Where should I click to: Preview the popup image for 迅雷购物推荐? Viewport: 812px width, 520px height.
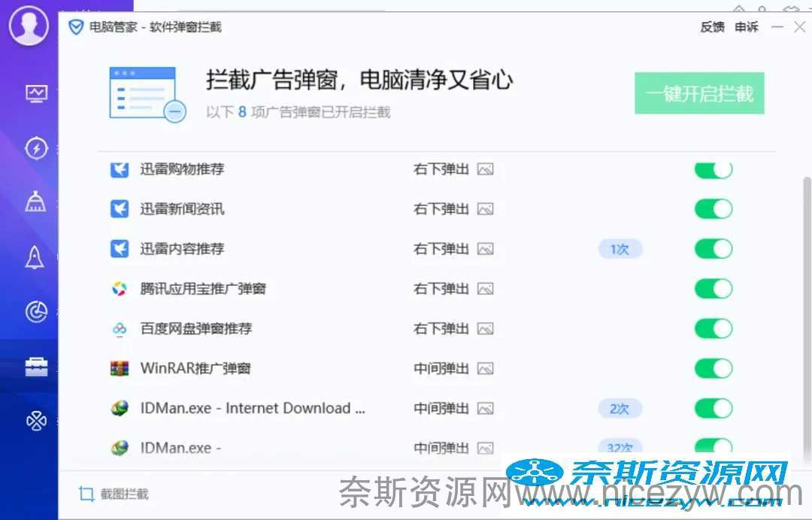tap(485, 169)
